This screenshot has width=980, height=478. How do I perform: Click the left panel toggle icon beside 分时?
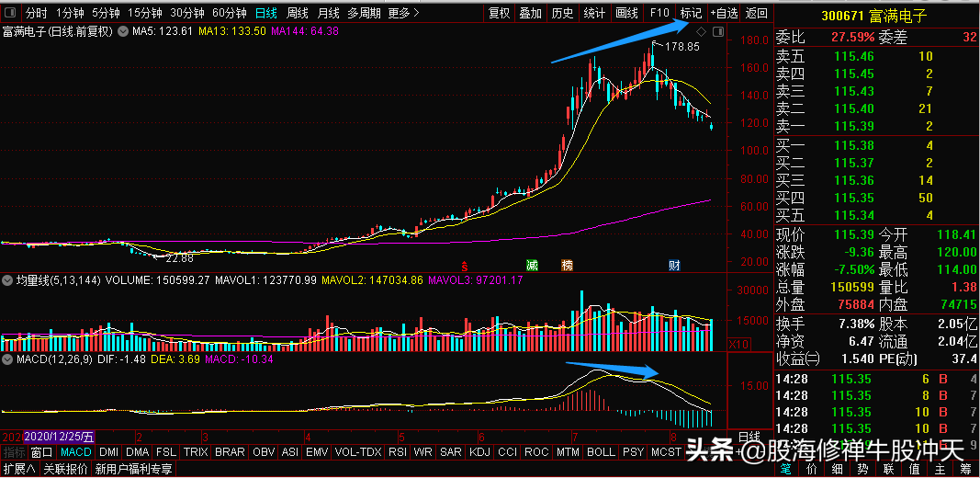coord(12,13)
